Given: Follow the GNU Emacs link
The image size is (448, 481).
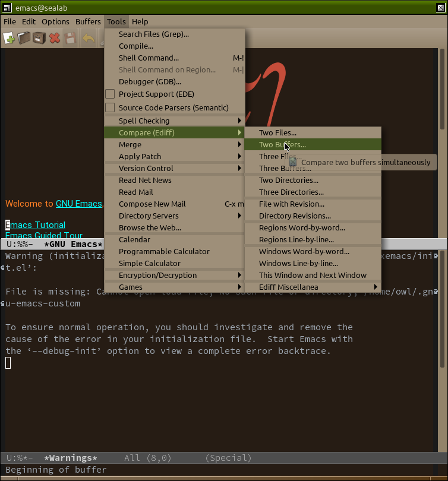Looking at the screenshot, I should tap(79, 204).
